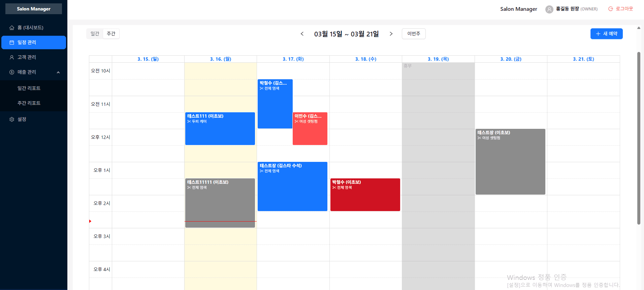This screenshot has height=290, width=644.
Task: Create a booking with 새 예약 button
Action: pos(606,34)
